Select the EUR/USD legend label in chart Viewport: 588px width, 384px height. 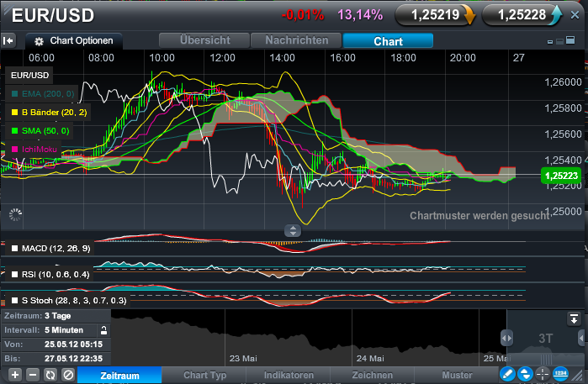(x=29, y=76)
